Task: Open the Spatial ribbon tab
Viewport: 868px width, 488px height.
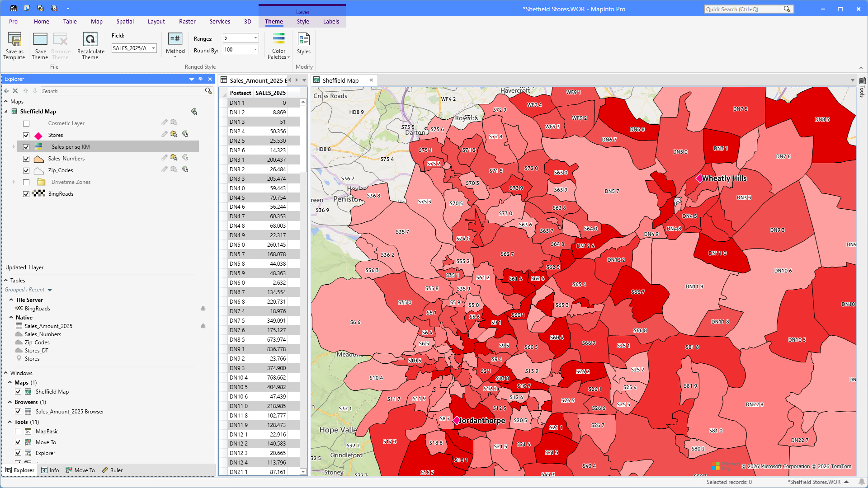Action: pos(125,22)
